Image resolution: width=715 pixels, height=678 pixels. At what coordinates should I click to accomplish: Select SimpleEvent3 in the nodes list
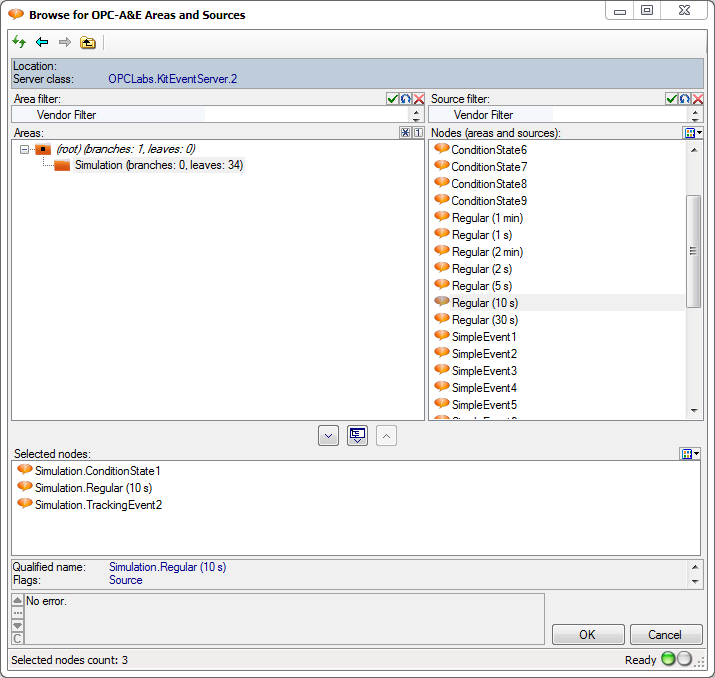[x=484, y=371]
